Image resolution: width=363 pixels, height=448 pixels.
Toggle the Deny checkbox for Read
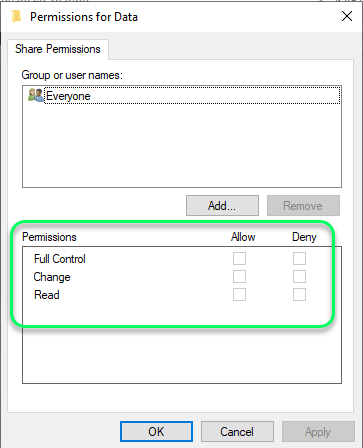299,294
